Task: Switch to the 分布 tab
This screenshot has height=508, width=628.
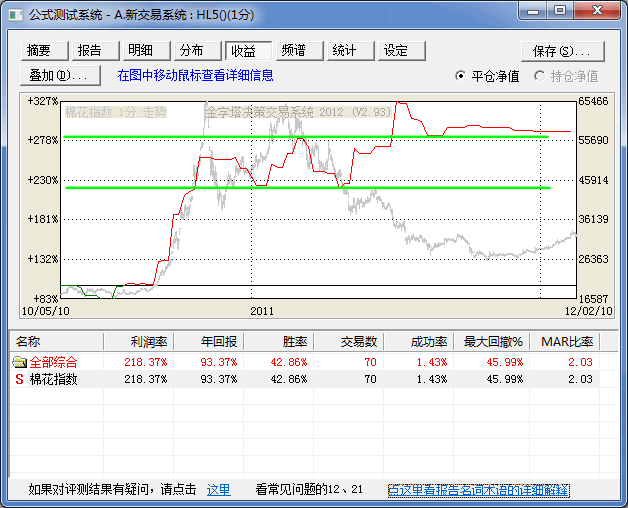Action: pos(197,51)
